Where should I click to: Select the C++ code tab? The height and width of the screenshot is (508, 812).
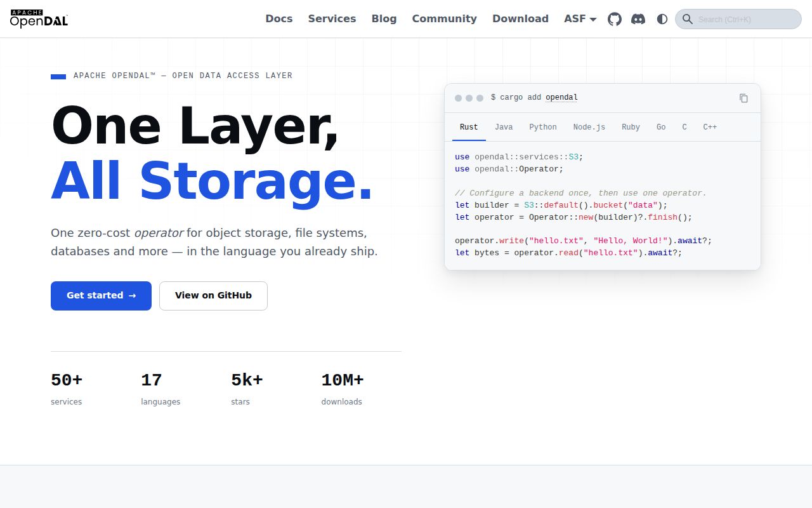tap(710, 127)
